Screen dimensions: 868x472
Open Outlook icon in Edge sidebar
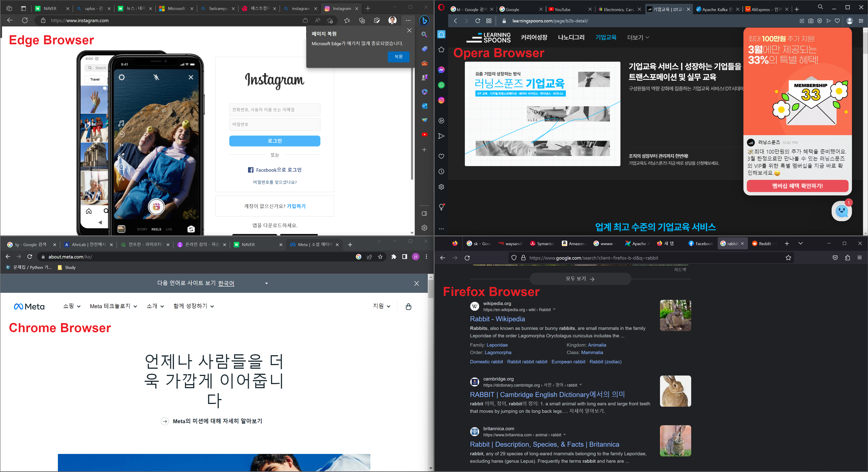tap(424, 106)
